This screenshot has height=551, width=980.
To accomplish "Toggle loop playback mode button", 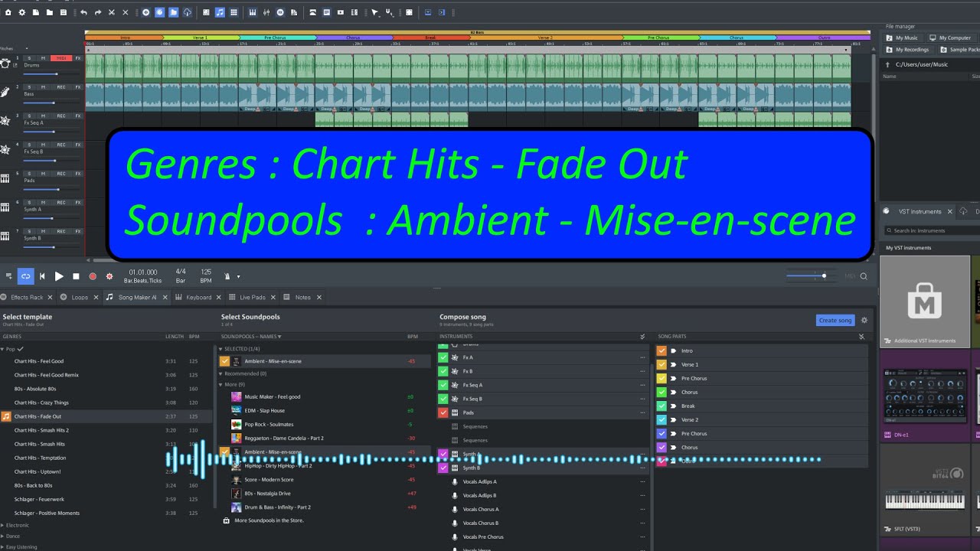I will [26, 276].
